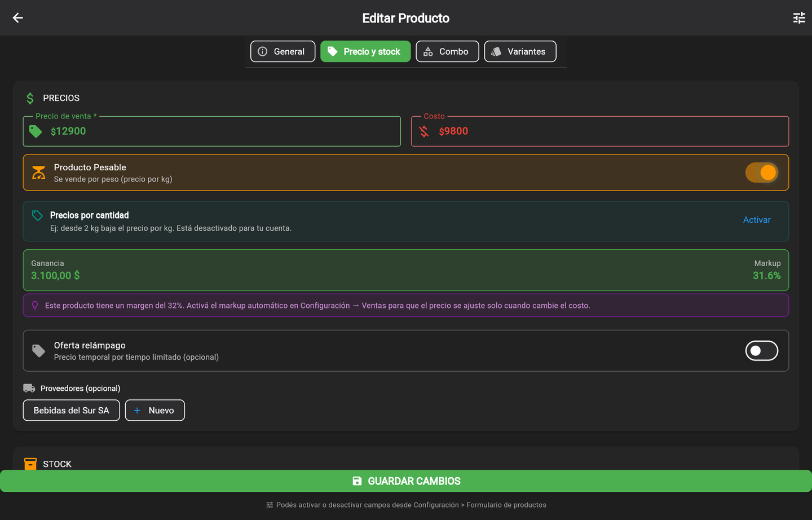Turn off the Producto Pesable switch

coord(762,173)
